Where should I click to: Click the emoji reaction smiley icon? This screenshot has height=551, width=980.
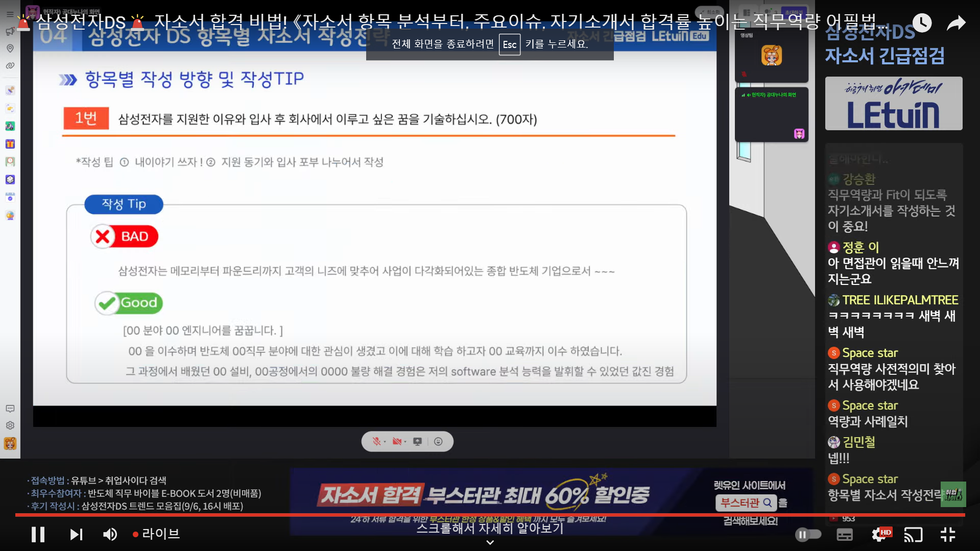pyautogui.click(x=438, y=441)
